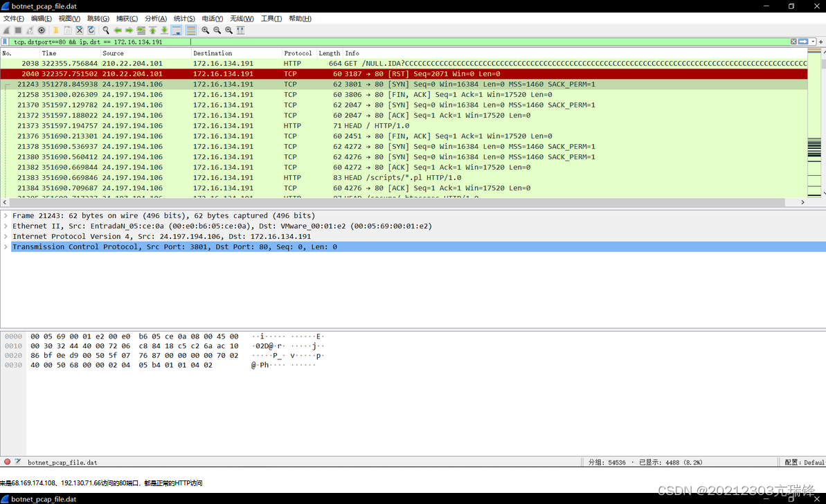826x504 pixels.
Task: Sort by the Info column header
Action: (575, 53)
